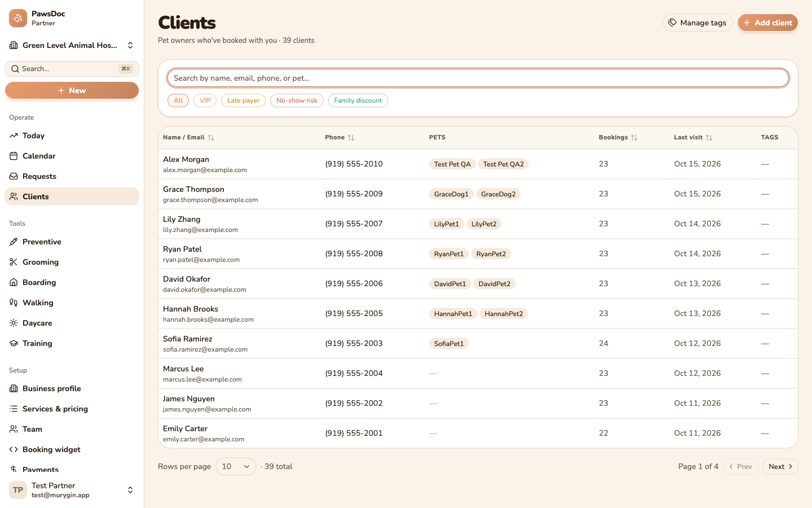This screenshot has height=508, width=812.
Task: Click the GraceDog1 pet chip
Action: coord(451,194)
